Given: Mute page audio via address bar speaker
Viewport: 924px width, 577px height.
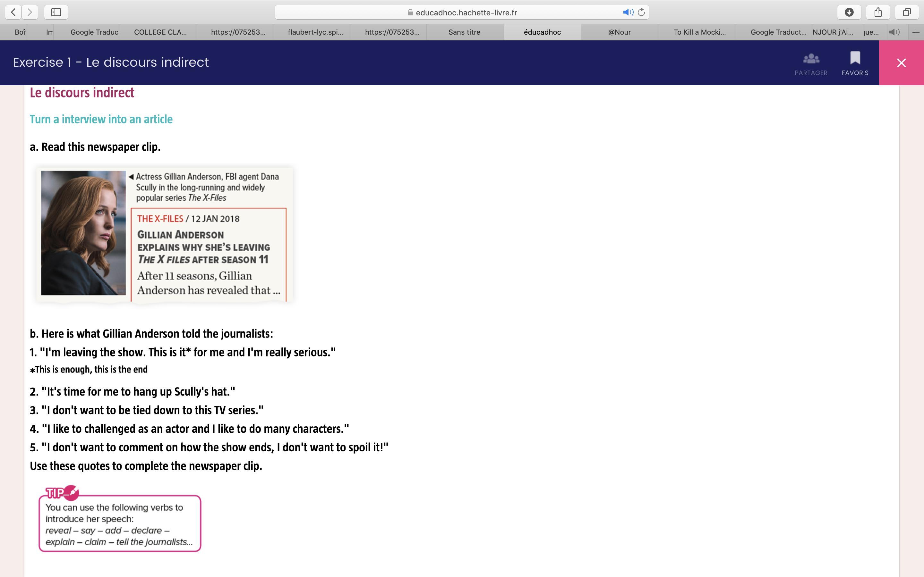Looking at the screenshot, I should [x=628, y=12].
